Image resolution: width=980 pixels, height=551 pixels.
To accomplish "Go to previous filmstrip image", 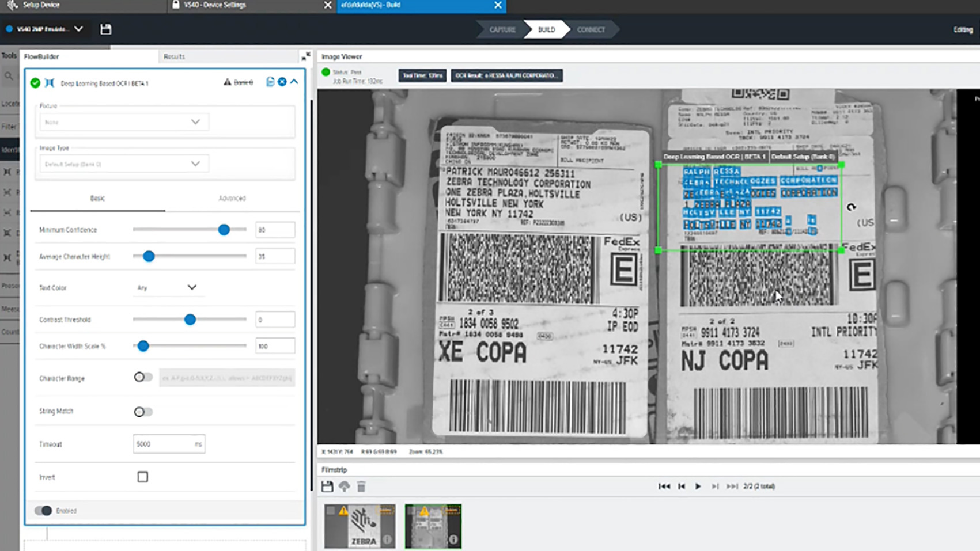I will tap(682, 487).
